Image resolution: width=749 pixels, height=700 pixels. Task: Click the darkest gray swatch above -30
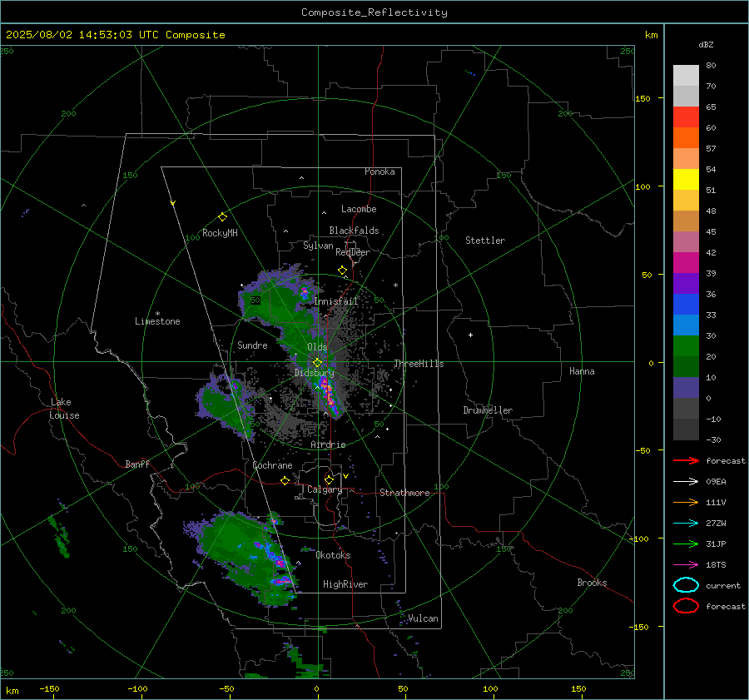click(686, 429)
